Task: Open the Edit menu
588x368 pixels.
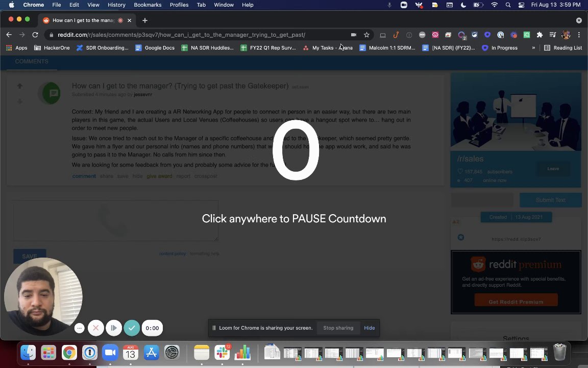Action: (74, 5)
